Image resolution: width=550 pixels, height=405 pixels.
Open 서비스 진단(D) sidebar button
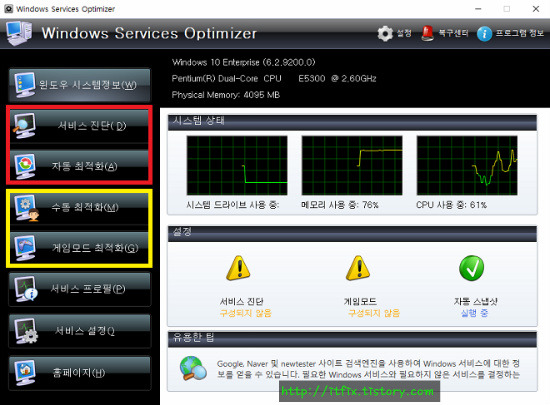click(x=79, y=126)
